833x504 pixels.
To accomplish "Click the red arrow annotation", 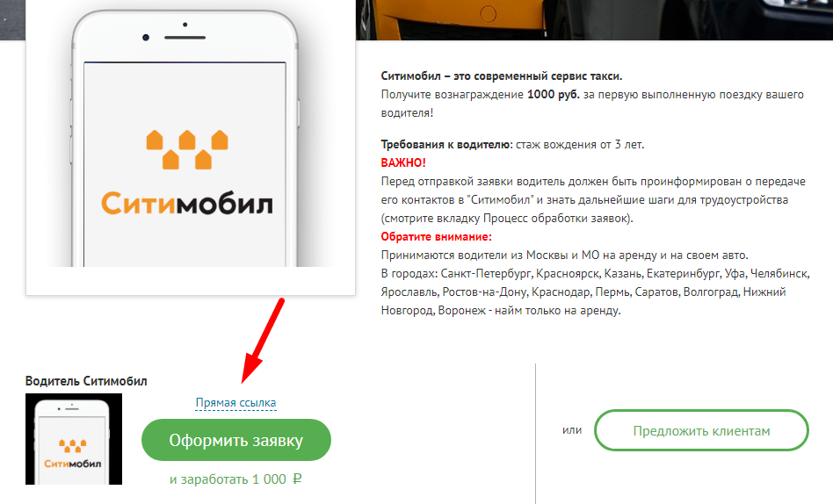I will [x=263, y=340].
